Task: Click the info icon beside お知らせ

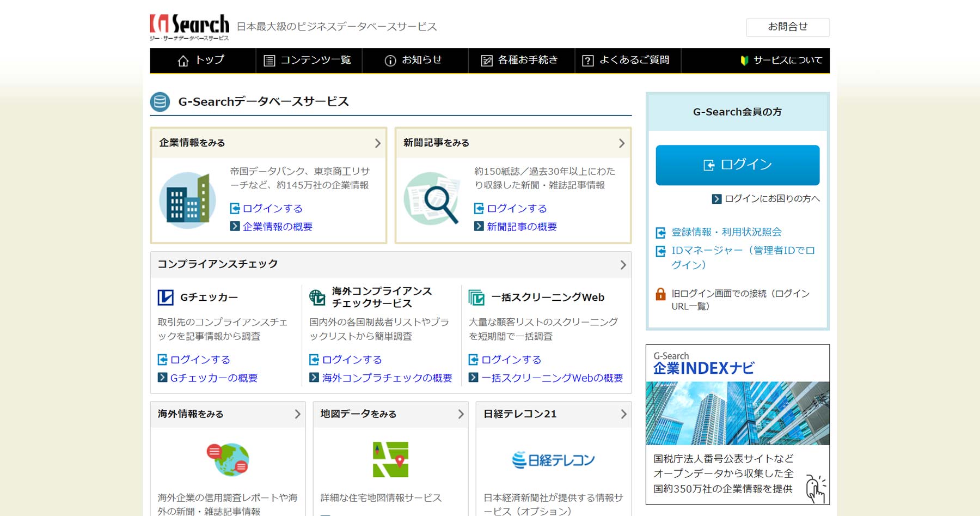Action: 390,60
